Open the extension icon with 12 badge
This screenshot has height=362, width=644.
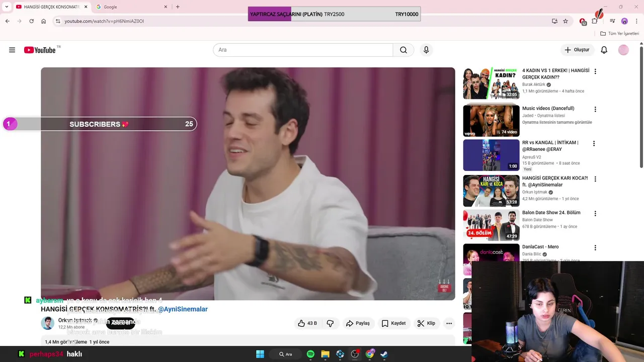tap(583, 21)
